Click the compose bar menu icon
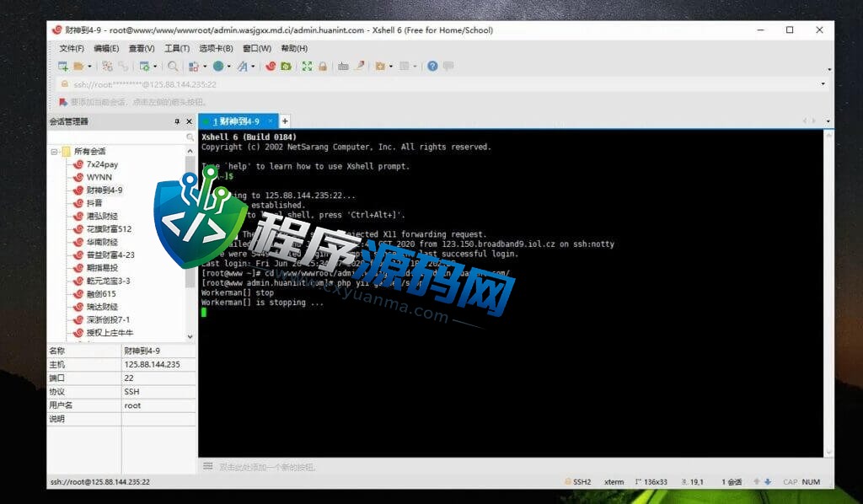Image resolution: width=863 pixels, height=504 pixels. coord(207,467)
